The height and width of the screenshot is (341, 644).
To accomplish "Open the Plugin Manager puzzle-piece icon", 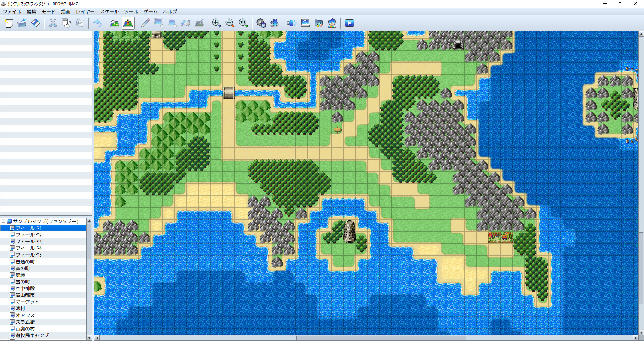I will coord(275,23).
